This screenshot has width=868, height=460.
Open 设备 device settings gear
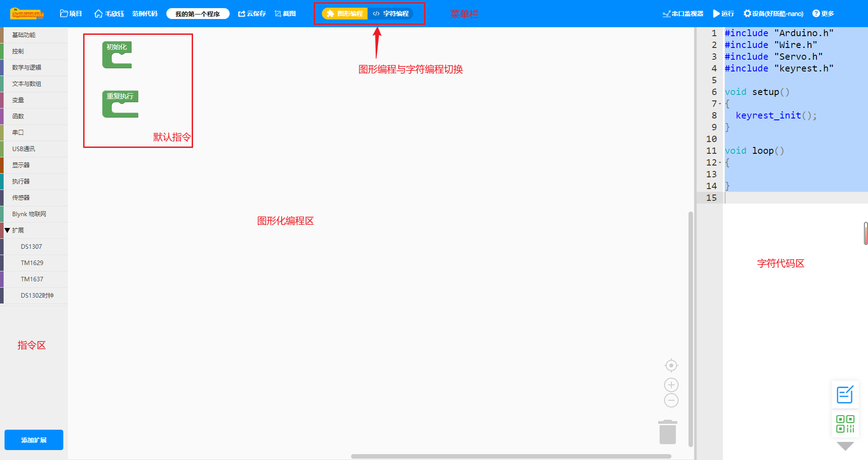[x=774, y=14]
